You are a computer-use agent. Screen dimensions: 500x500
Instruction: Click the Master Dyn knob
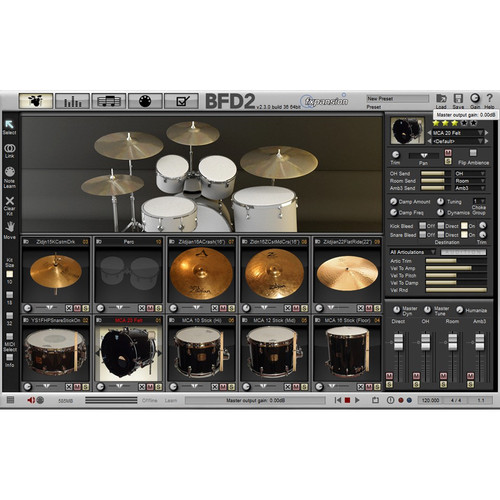click(x=396, y=310)
